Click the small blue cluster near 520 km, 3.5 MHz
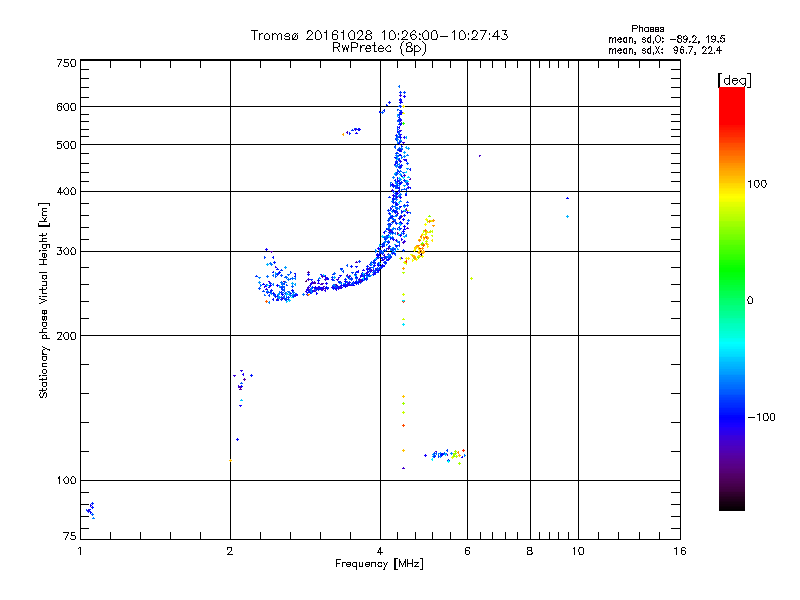The image size is (800, 600). point(352,131)
